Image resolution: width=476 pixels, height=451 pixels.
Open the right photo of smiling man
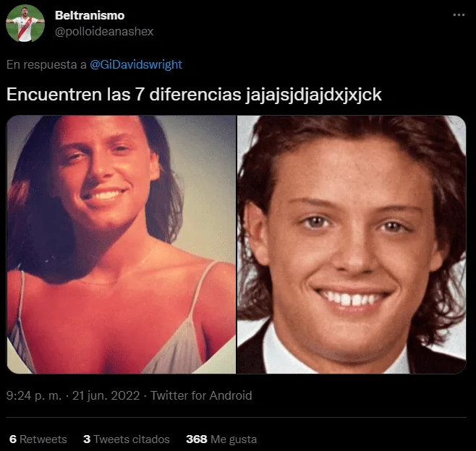coord(352,244)
